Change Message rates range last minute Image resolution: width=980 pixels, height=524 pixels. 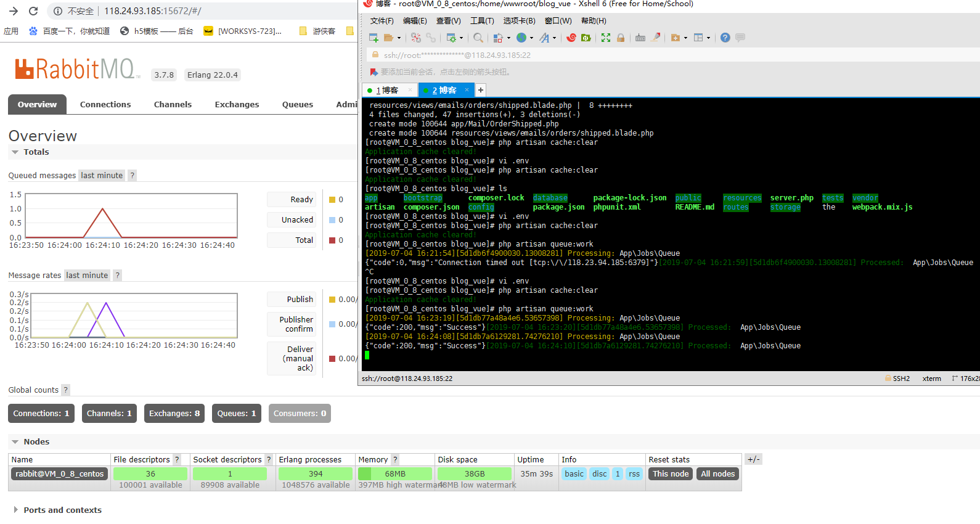tap(87, 275)
